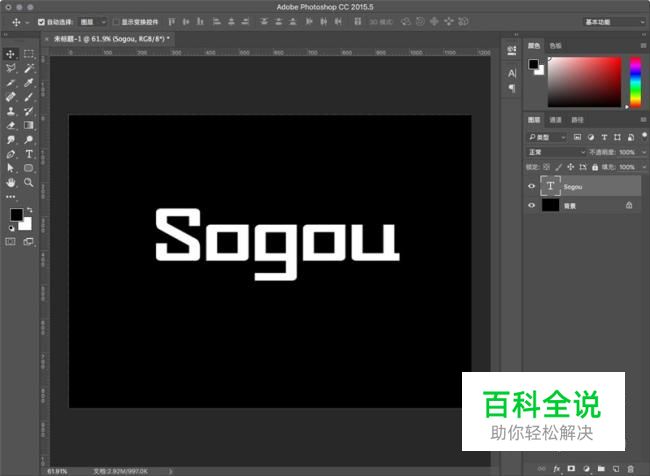Viewport: 650px width, 476px height.
Task: Click the document tab 未标题-1
Action: point(108,38)
